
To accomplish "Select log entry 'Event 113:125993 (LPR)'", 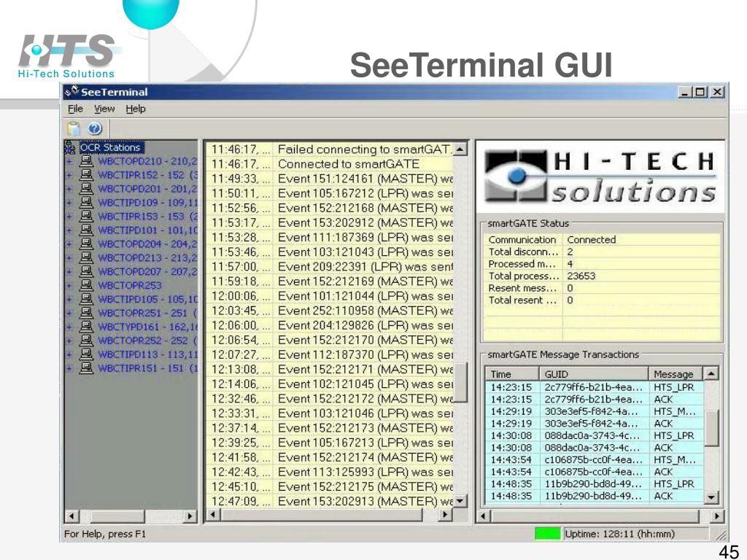I will (330, 472).
